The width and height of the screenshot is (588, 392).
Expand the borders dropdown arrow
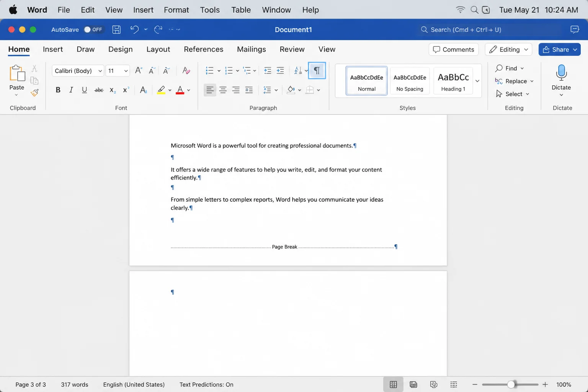pyautogui.click(x=318, y=90)
